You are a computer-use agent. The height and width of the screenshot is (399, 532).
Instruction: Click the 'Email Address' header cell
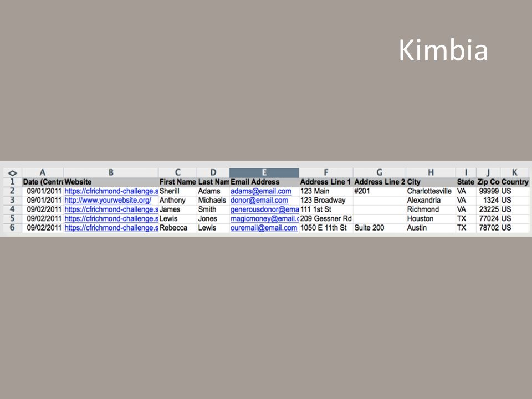(264, 182)
